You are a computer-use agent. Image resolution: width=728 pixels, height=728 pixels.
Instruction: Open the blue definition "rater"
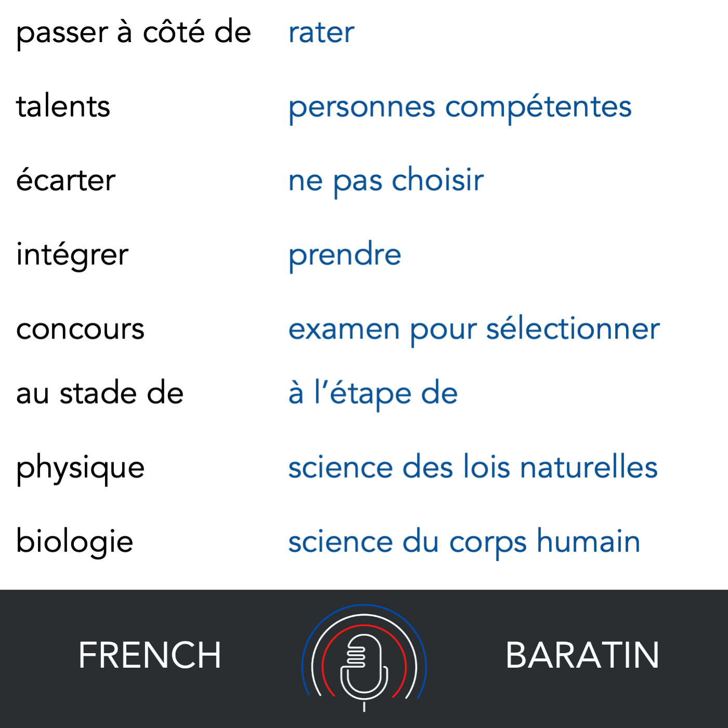(321, 33)
